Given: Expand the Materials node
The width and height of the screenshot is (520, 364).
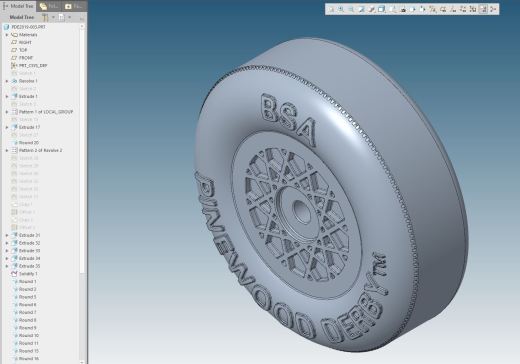Looking at the screenshot, I should 7,35.
